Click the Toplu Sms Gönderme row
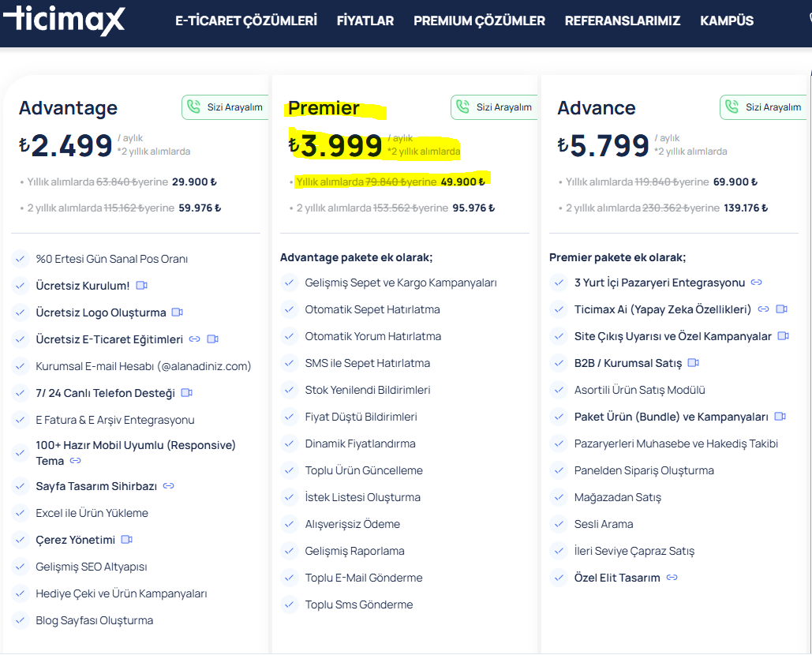This screenshot has height=655, width=812. coord(359,604)
